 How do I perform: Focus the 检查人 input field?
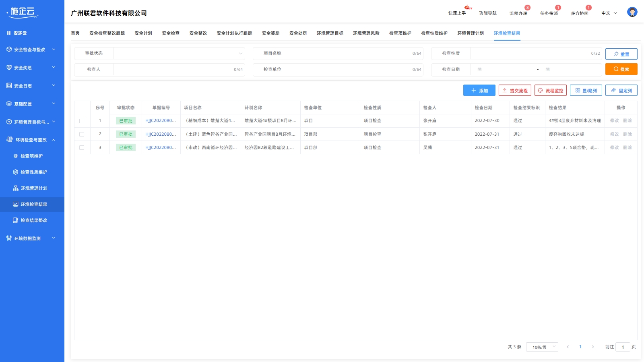179,69
